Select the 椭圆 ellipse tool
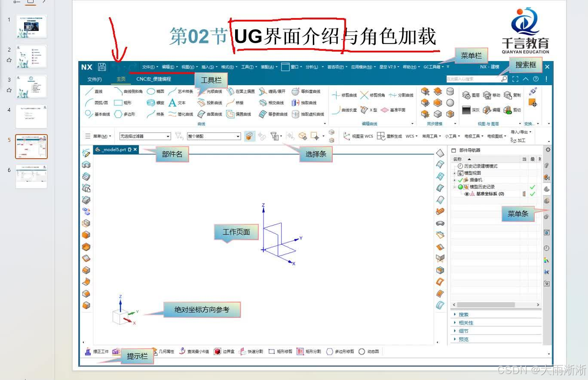 point(156,92)
